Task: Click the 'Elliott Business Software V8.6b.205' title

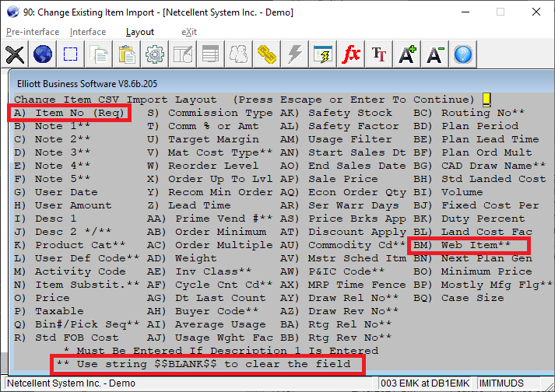Action: pos(87,84)
